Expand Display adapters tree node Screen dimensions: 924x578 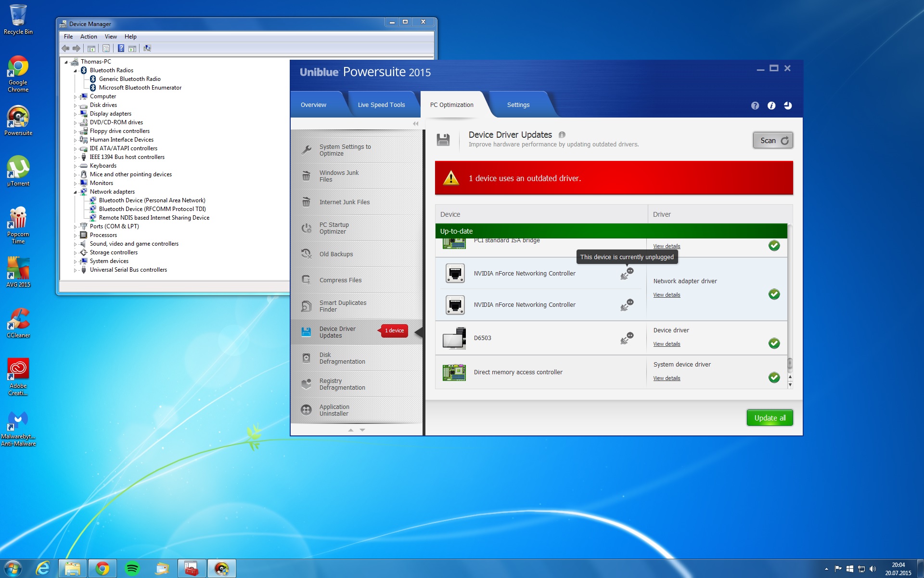click(x=76, y=114)
